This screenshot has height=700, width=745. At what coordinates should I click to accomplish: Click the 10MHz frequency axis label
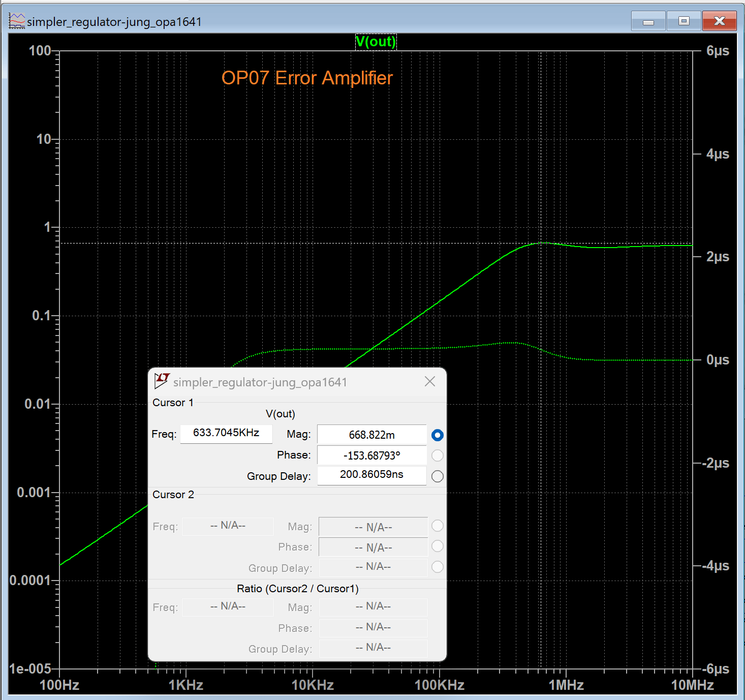tap(693, 685)
